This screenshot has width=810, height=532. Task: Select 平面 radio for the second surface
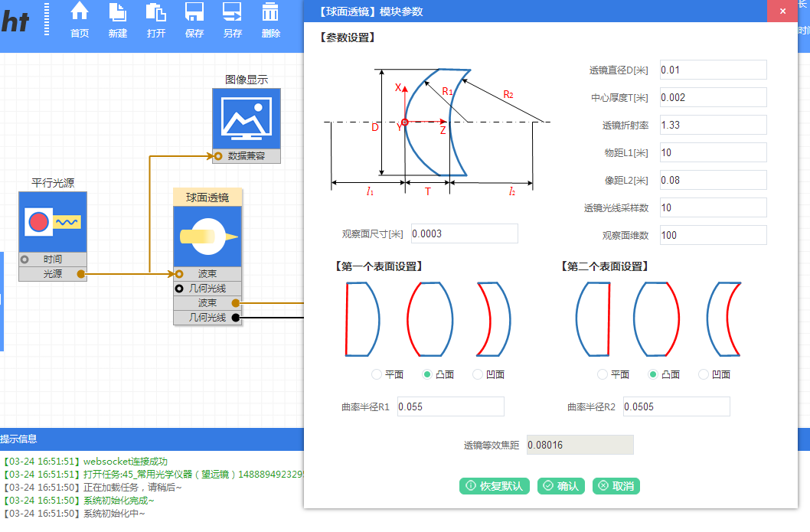[603, 374]
